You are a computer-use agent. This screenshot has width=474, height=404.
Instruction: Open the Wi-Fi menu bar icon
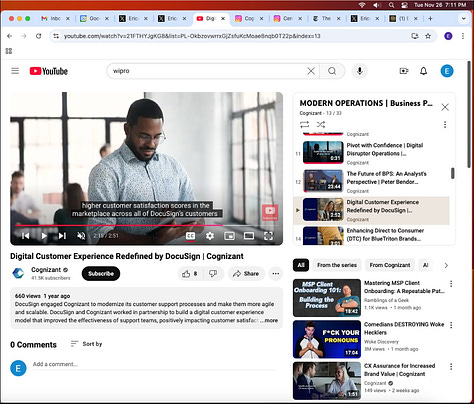(362, 5)
